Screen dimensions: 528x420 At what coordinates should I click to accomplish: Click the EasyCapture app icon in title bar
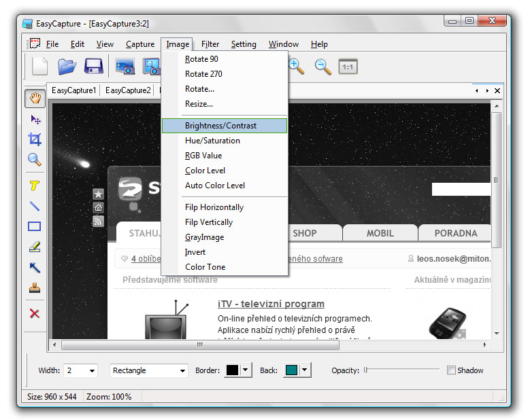[x=27, y=24]
